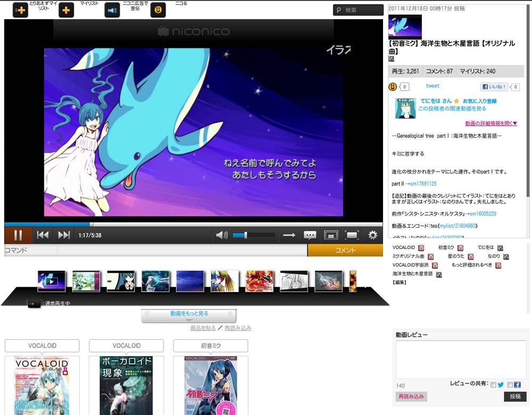532x415 pixels.
Task: Click the 初音ミク tag link
Action: pyautogui.click(x=446, y=247)
